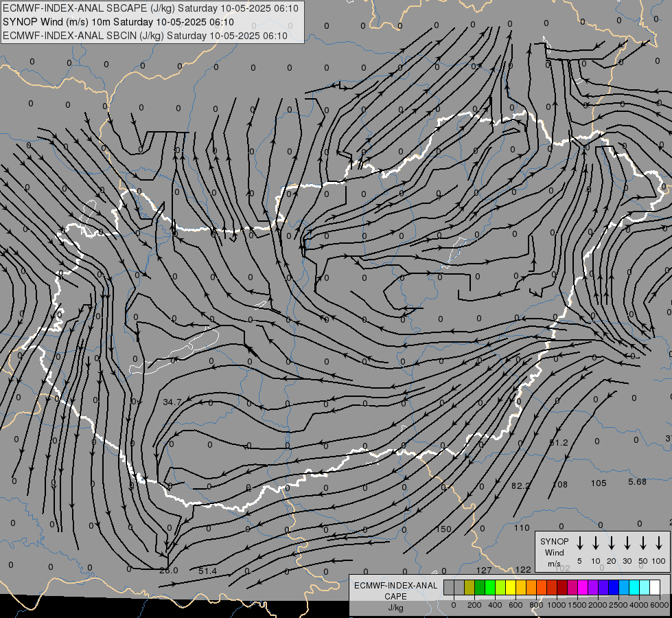Screen dimensions: 672x618
Task: Pick the yellow CAPE legend swatch
Action: (x=511, y=587)
